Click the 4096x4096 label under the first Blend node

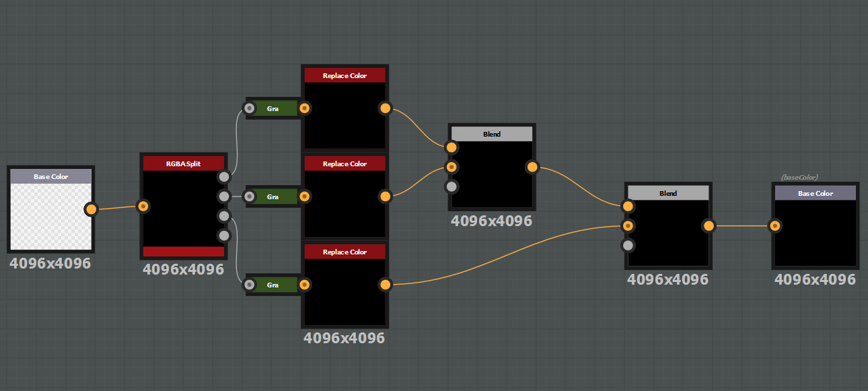[x=492, y=221]
